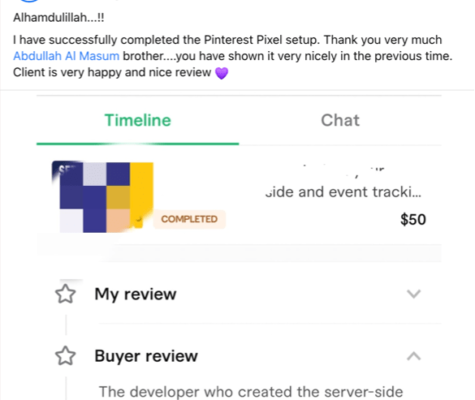Open the Abdullah Al Masum profile link
This screenshot has height=400, width=475.
pyautogui.click(x=66, y=56)
